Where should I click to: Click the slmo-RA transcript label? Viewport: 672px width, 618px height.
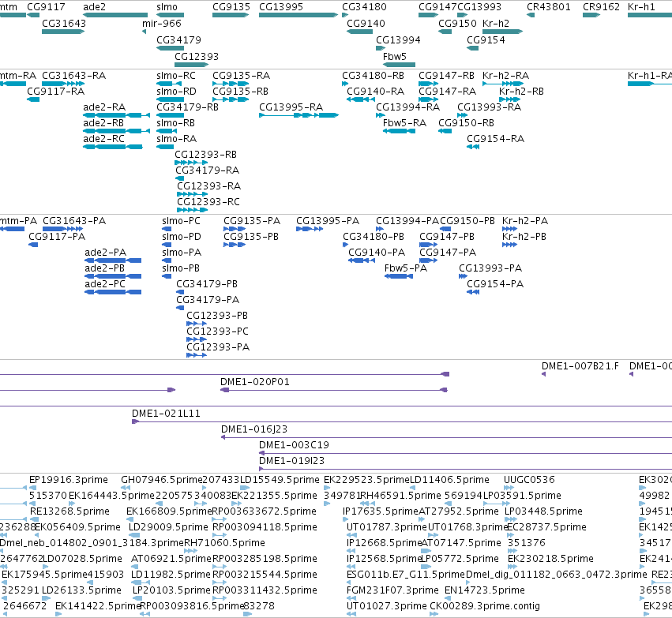[x=177, y=139]
